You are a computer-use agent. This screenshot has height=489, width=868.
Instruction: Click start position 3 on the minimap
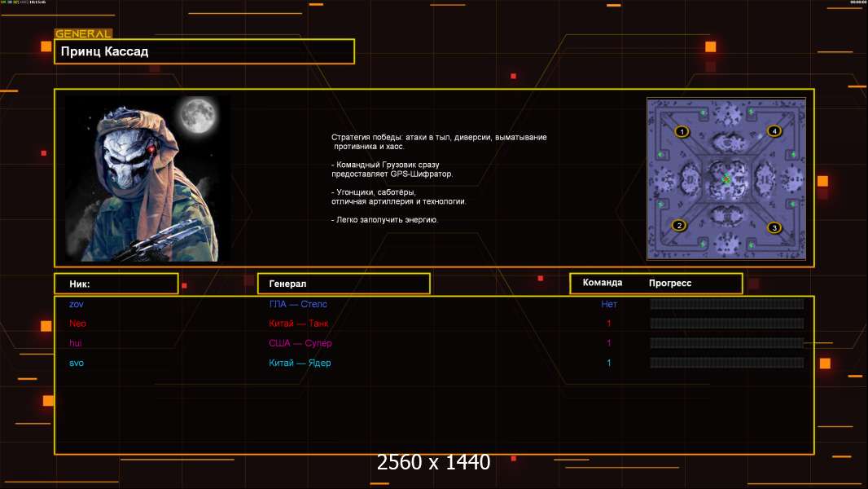[774, 227]
